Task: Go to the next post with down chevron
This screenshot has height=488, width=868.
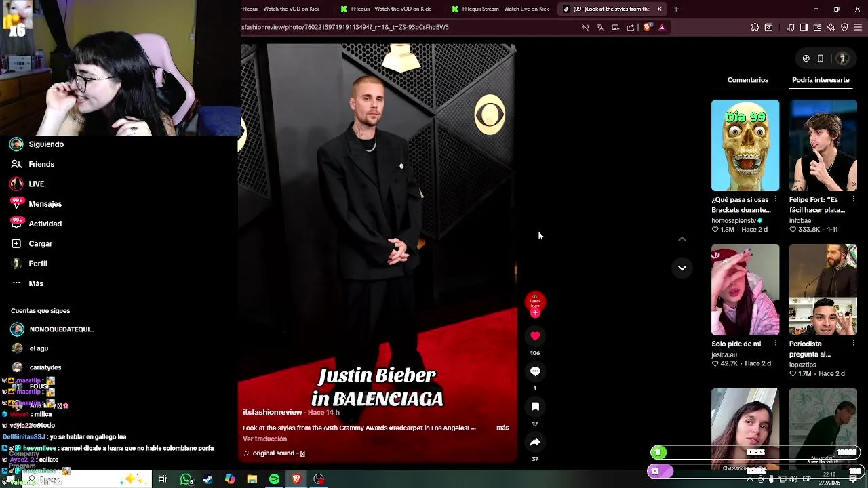Action: 682,268
